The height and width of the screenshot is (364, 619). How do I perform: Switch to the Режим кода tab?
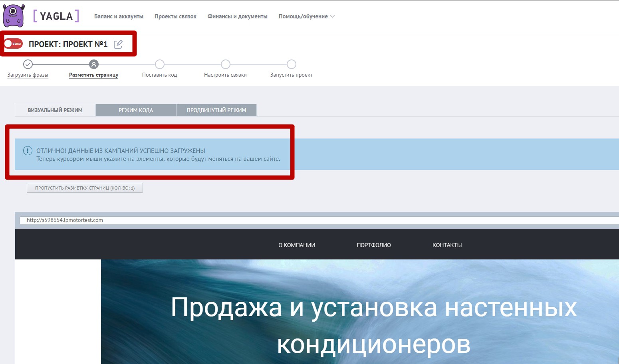tap(136, 110)
